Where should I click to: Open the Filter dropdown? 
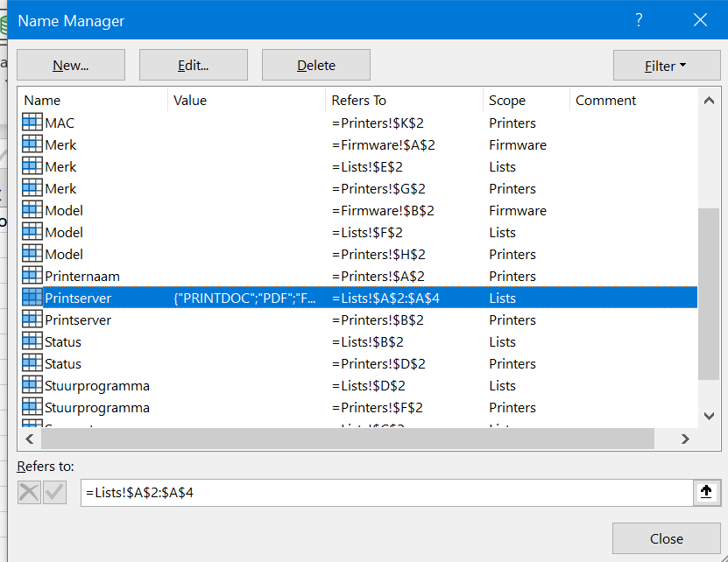click(x=667, y=65)
